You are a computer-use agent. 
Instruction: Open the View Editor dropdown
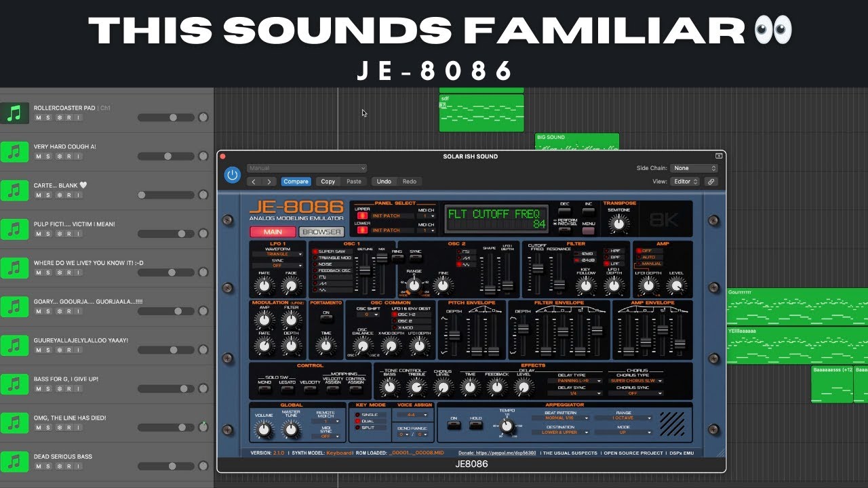(686, 182)
